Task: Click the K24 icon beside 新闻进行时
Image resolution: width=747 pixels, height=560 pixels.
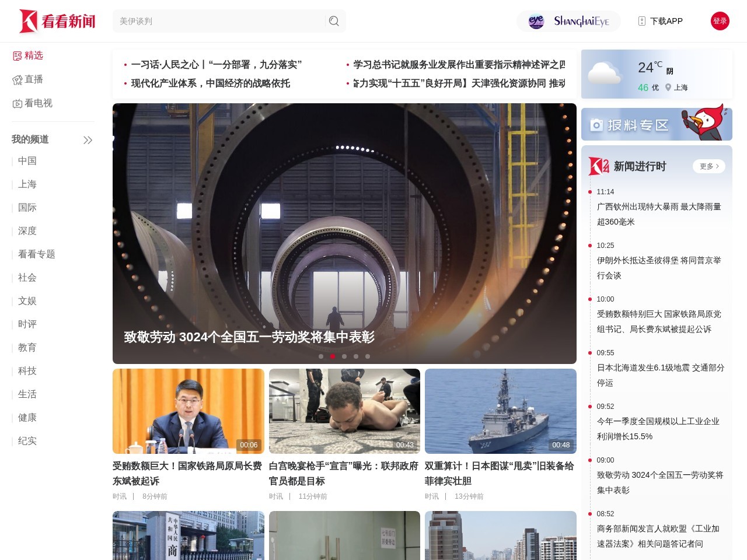Action: (598, 166)
